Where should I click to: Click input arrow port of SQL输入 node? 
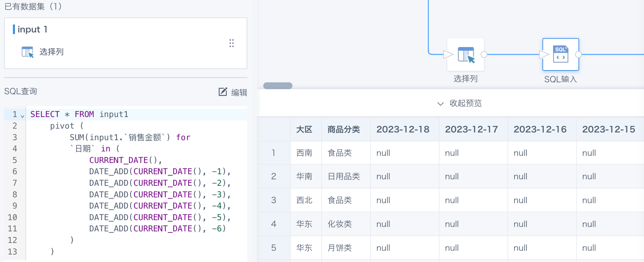(544, 54)
